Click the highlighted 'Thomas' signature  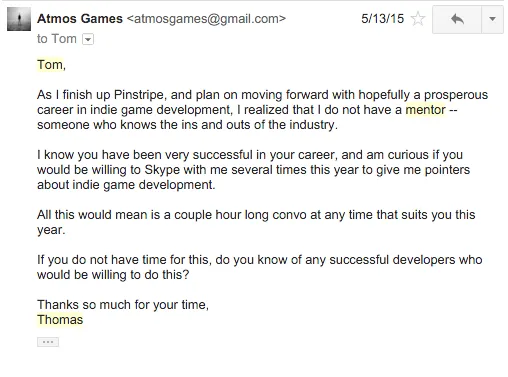pos(60,320)
